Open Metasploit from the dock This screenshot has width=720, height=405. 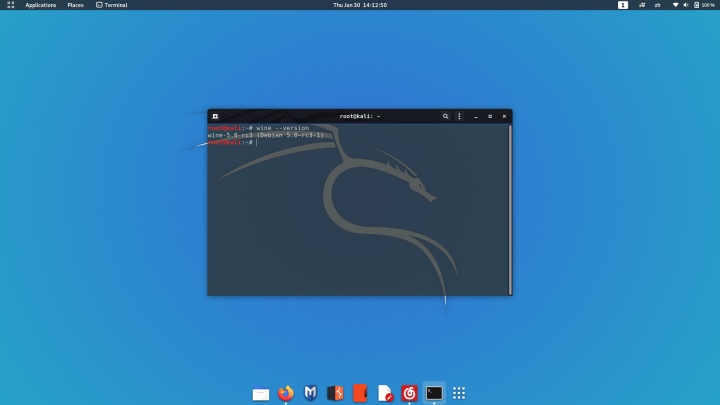pos(310,393)
